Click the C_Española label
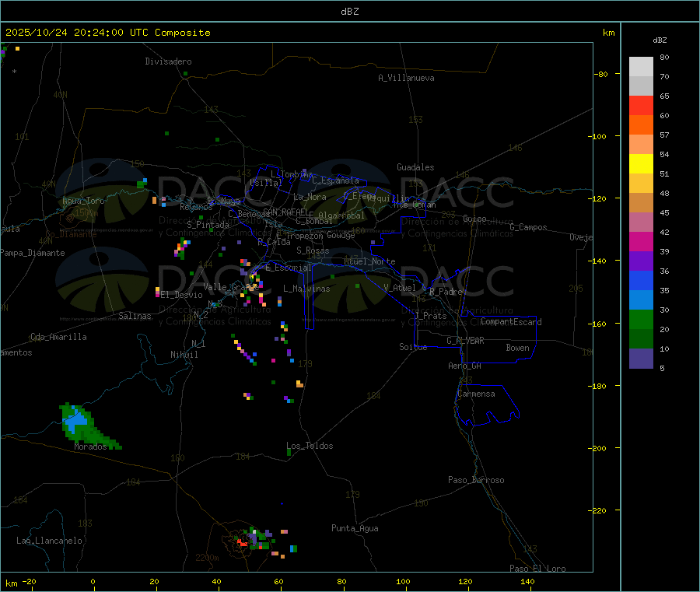Screen dimensions: 700x592 (x=336, y=180)
